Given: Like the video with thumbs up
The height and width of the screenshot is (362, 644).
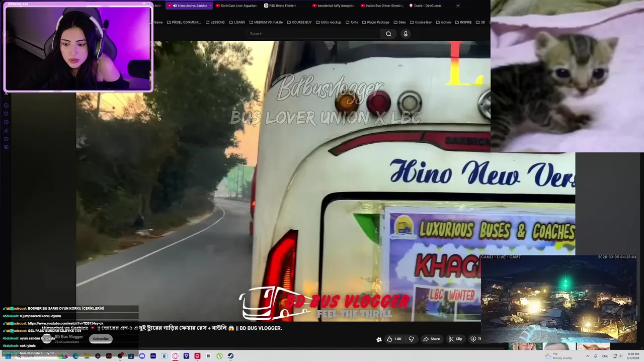Looking at the screenshot, I should 394,339.
